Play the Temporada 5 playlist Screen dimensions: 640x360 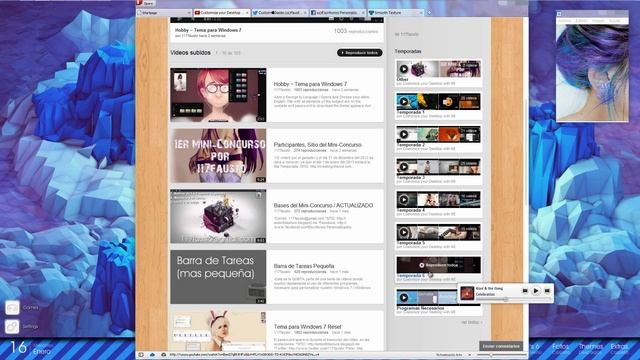[x=404, y=232]
